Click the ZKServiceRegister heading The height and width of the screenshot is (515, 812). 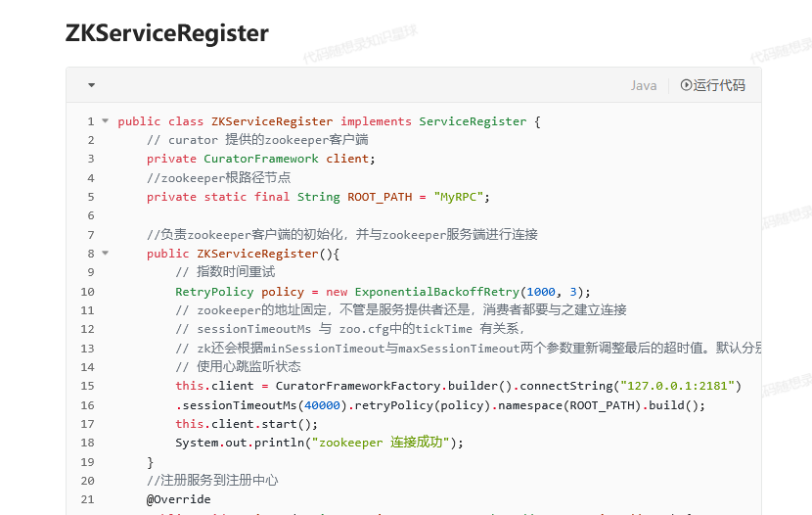click(166, 33)
